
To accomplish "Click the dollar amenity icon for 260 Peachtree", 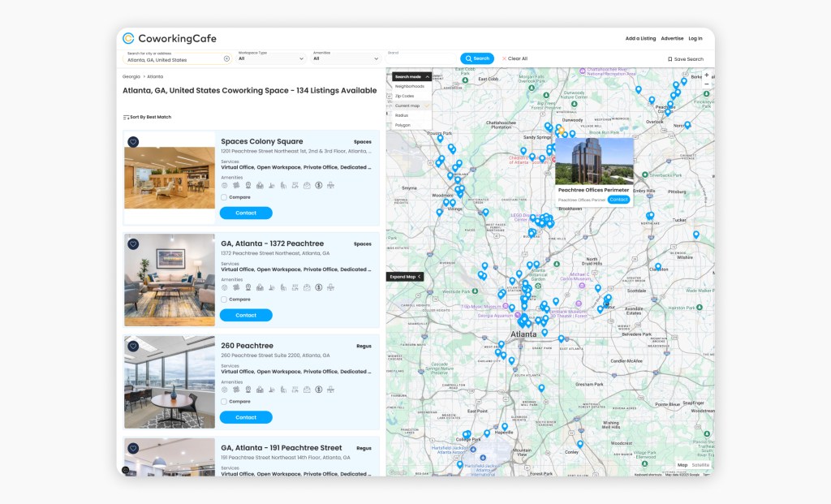I will (x=318, y=390).
